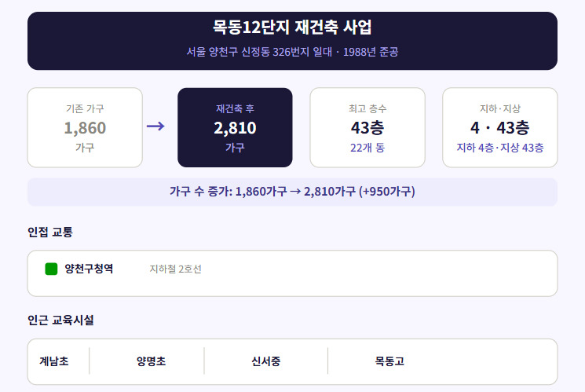Image resolution: width=585 pixels, height=392 pixels.
Task: Click the 목동12단지 재건축 사업 title
Action: [292, 27]
